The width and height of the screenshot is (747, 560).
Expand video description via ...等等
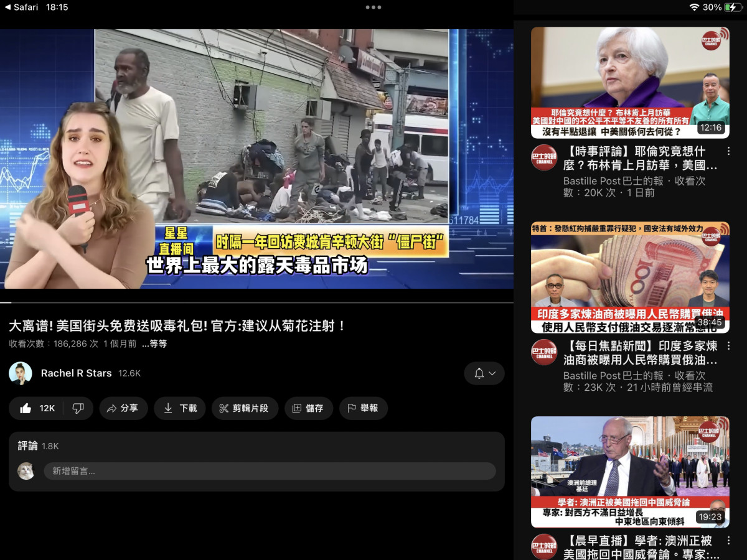click(x=154, y=343)
